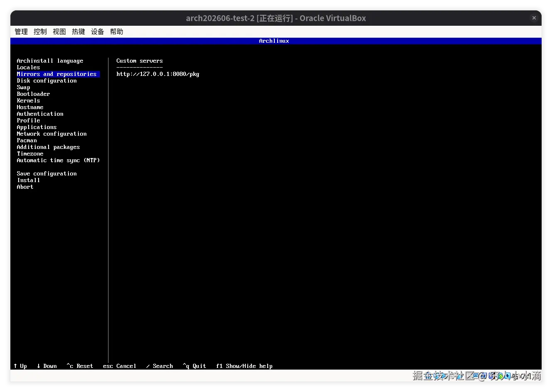Select the Kernels entry
The image size is (552, 392).
tap(28, 101)
